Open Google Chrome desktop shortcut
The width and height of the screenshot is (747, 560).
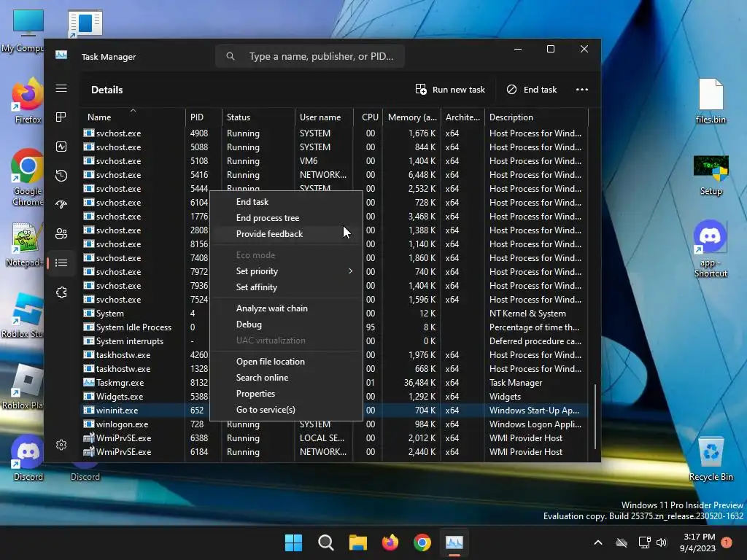coord(27,177)
